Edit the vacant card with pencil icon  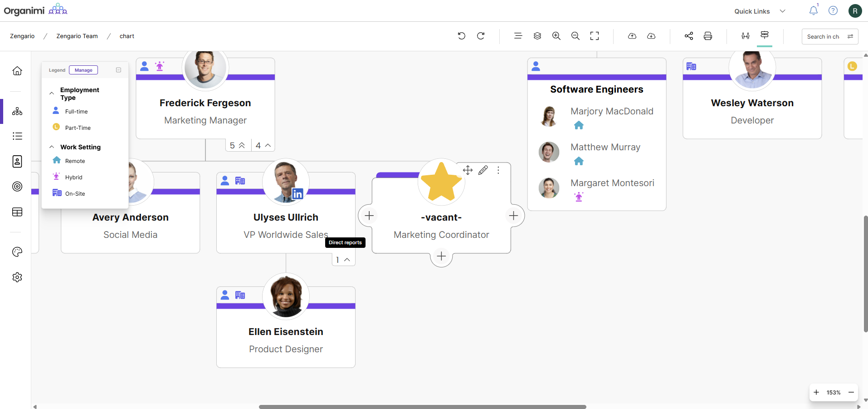(483, 170)
